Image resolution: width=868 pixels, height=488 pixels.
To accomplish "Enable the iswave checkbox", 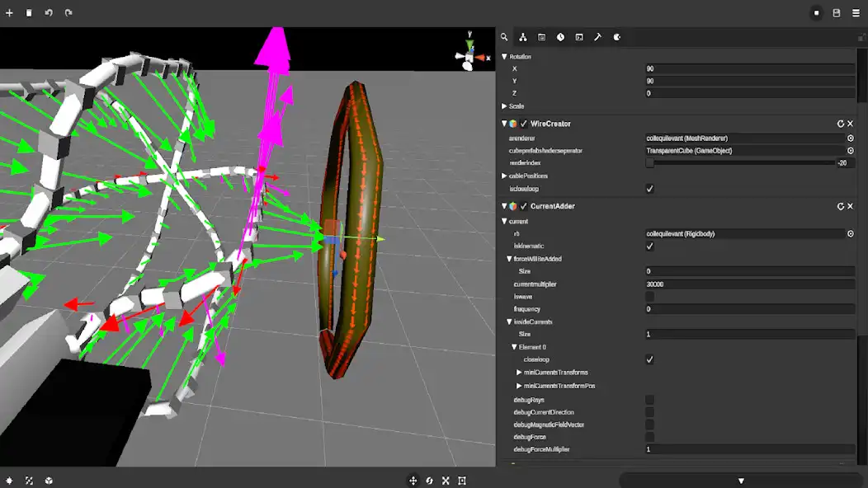I will coord(650,296).
